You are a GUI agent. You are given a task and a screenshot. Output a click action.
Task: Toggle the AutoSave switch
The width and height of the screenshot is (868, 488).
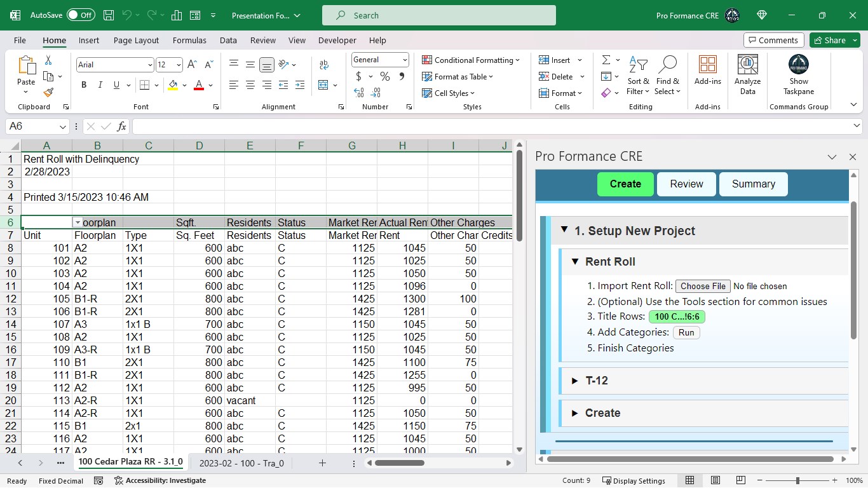click(81, 15)
